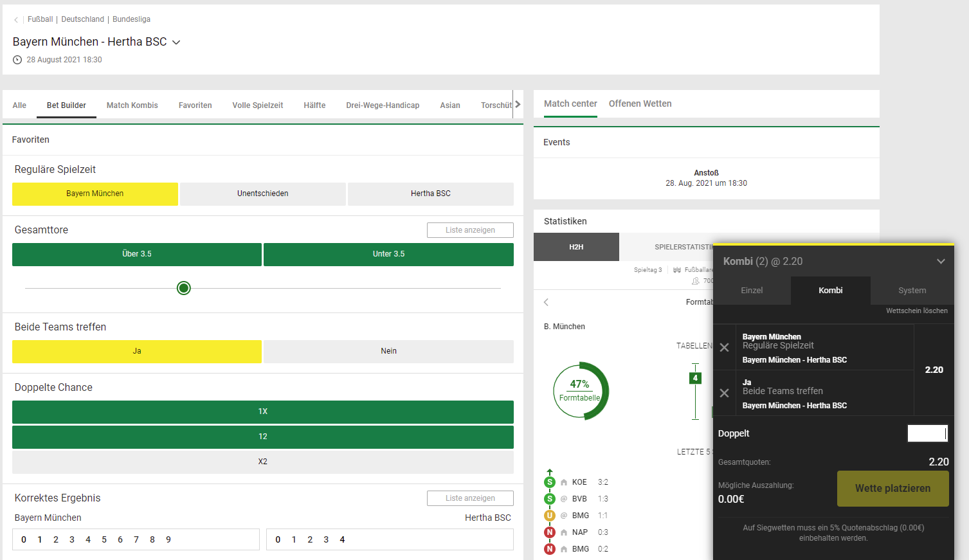This screenshot has width=969, height=560.
Task: Pick 0 goals for Bayern München score
Action: click(24, 539)
